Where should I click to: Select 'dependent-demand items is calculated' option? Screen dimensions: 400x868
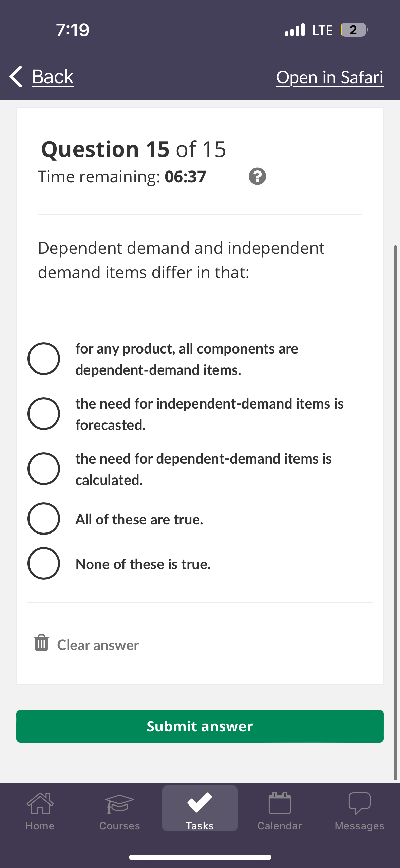[44, 469]
